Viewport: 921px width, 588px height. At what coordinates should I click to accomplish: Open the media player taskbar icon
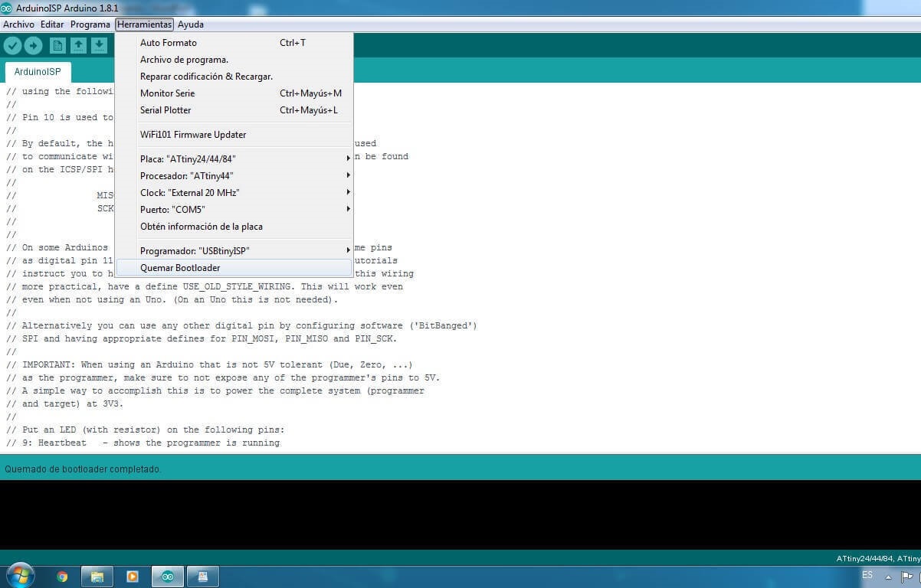(133, 577)
